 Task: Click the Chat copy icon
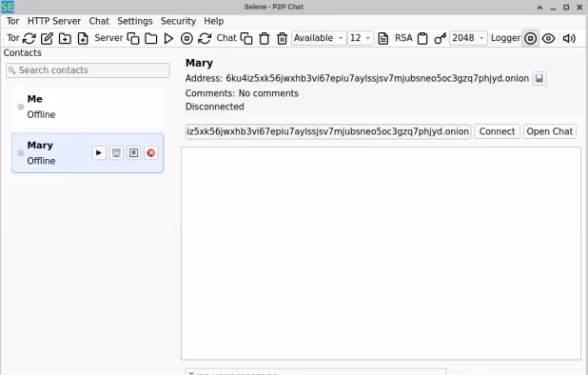click(x=246, y=38)
